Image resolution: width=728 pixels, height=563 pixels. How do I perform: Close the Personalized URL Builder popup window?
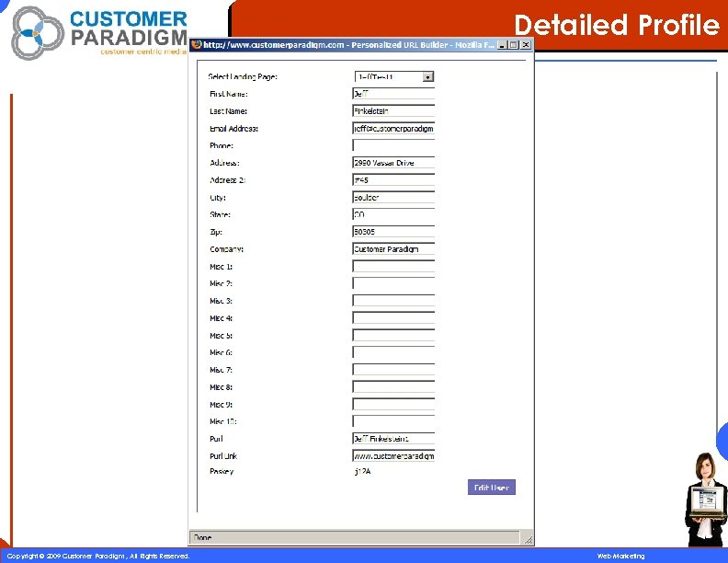526,45
